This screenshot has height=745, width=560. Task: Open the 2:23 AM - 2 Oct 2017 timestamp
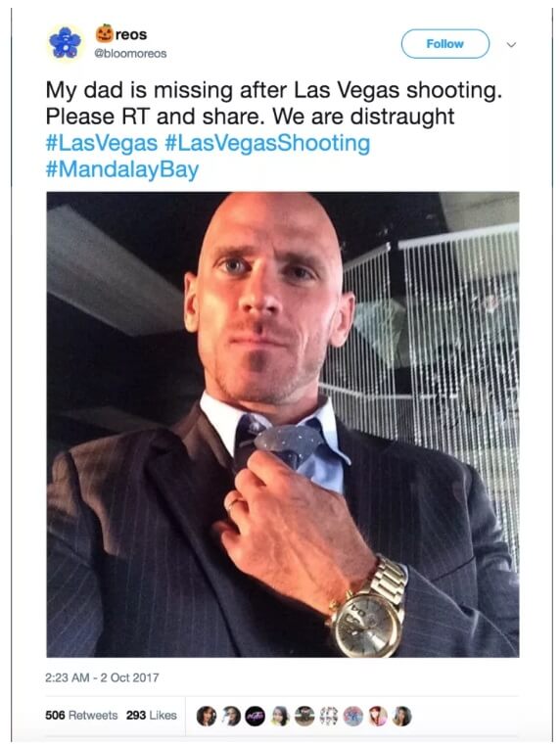click(102, 677)
